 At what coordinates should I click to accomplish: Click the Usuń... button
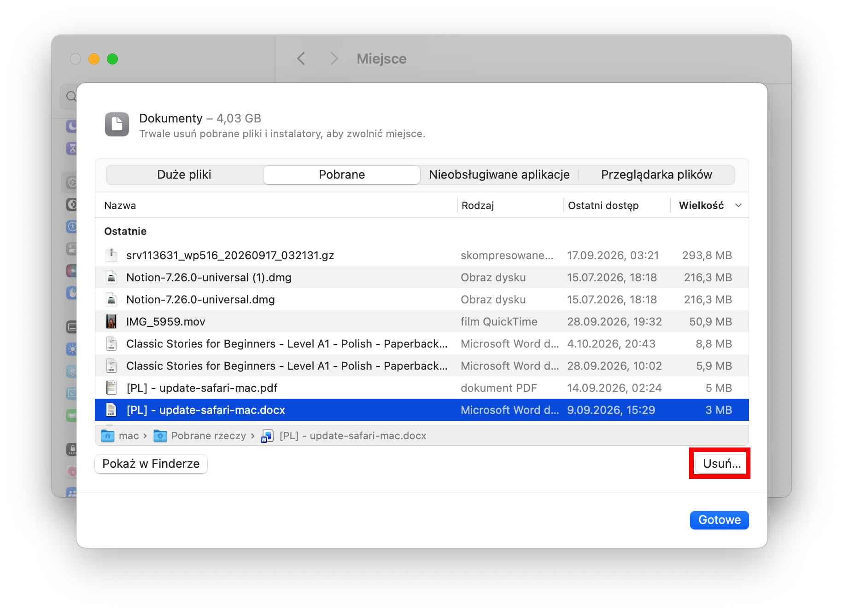tap(722, 464)
